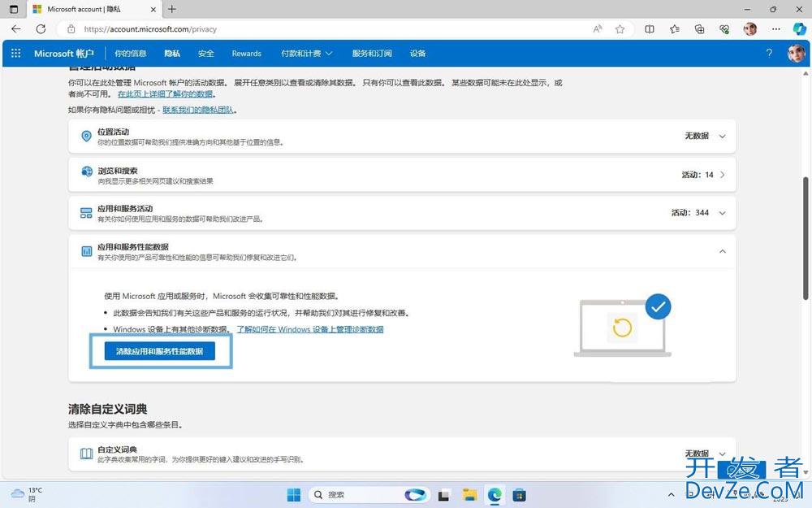Open the help question mark icon
Viewport: 812px width, 508px height.
769,53
